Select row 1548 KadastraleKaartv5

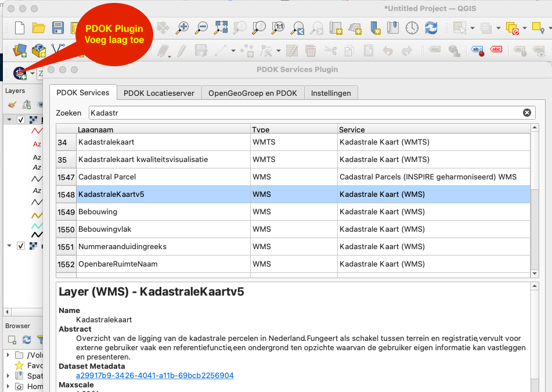[293, 195]
